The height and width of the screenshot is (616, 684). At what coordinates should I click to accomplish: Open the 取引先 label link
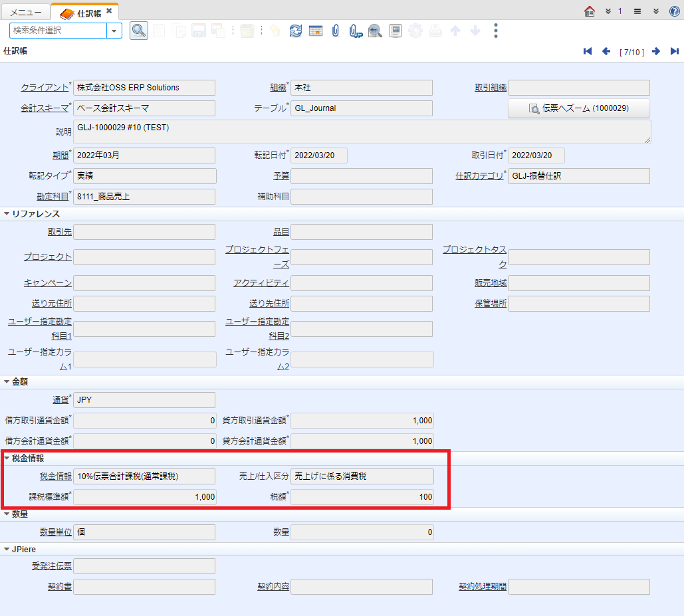pyautogui.click(x=60, y=232)
